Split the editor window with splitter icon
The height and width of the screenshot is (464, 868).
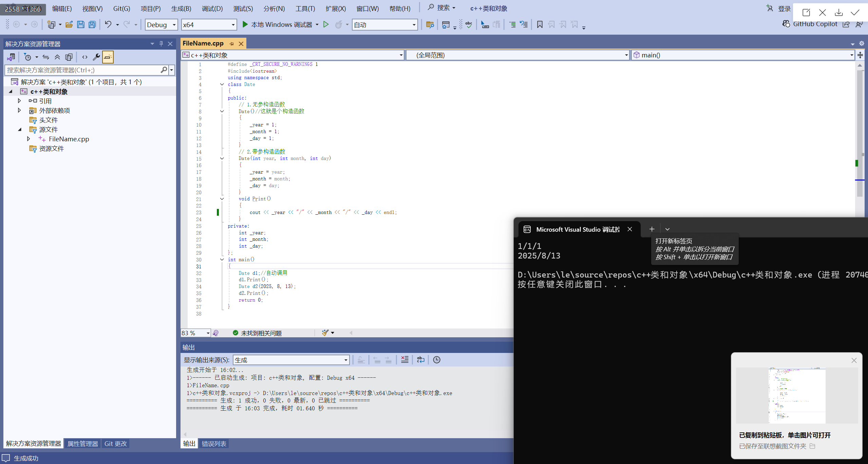point(860,55)
